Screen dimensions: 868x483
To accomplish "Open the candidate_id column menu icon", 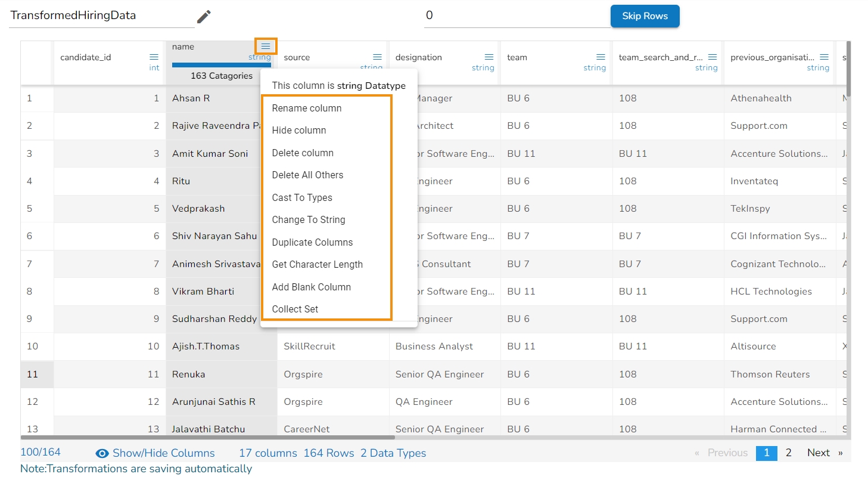I will 154,57.
